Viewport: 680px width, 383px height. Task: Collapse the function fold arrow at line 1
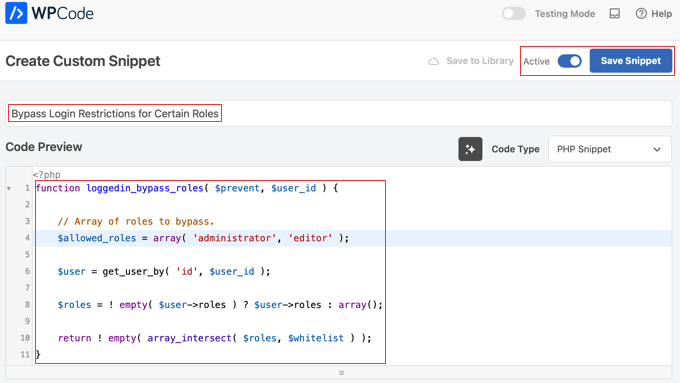(9, 189)
